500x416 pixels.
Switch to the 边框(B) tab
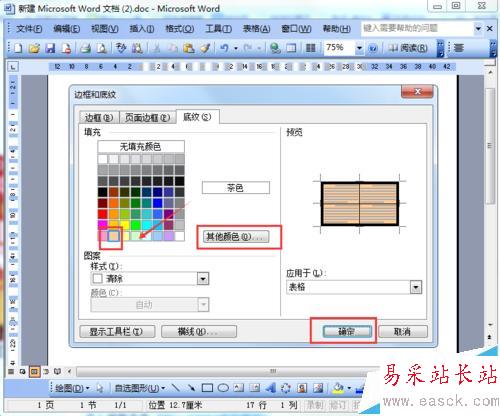(x=99, y=117)
